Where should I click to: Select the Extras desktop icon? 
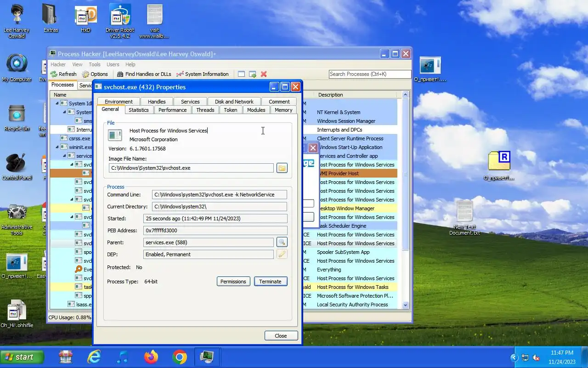point(51,19)
